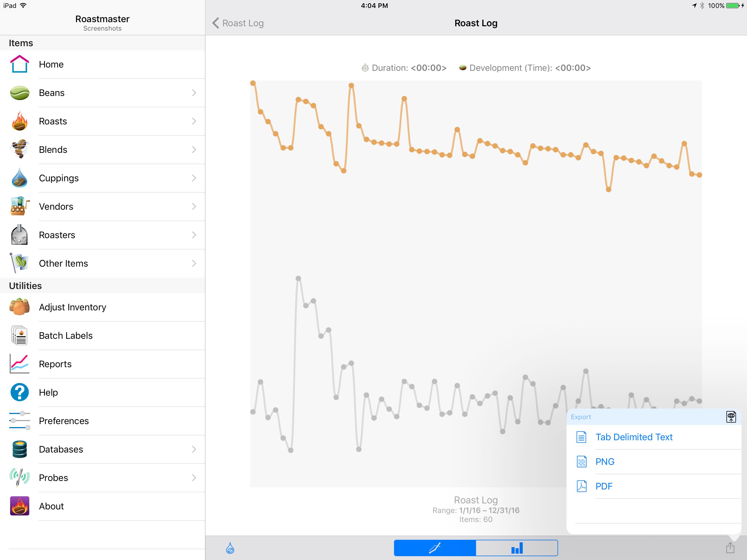Expand the Databases row chevron
747x560 pixels.
[194, 449]
